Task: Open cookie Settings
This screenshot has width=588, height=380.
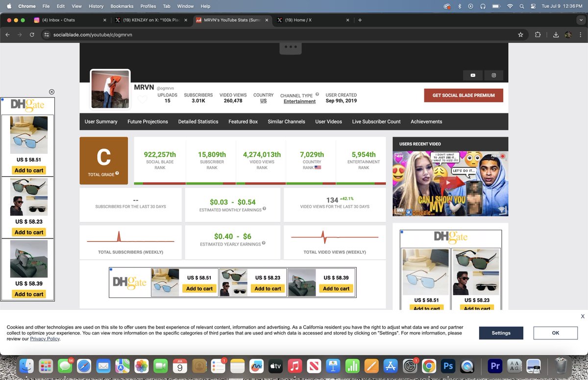Action: pos(501,333)
